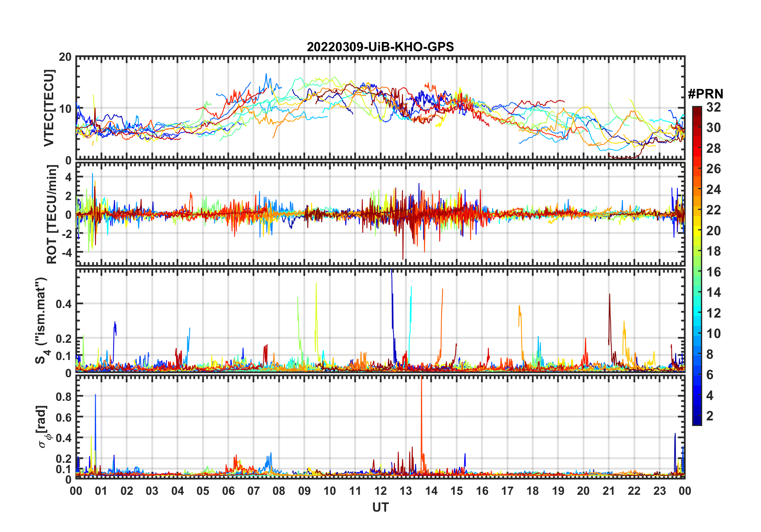Screen dimensions: 761x532
Task: Click x-axis tick label 03
Action: point(152,491)
